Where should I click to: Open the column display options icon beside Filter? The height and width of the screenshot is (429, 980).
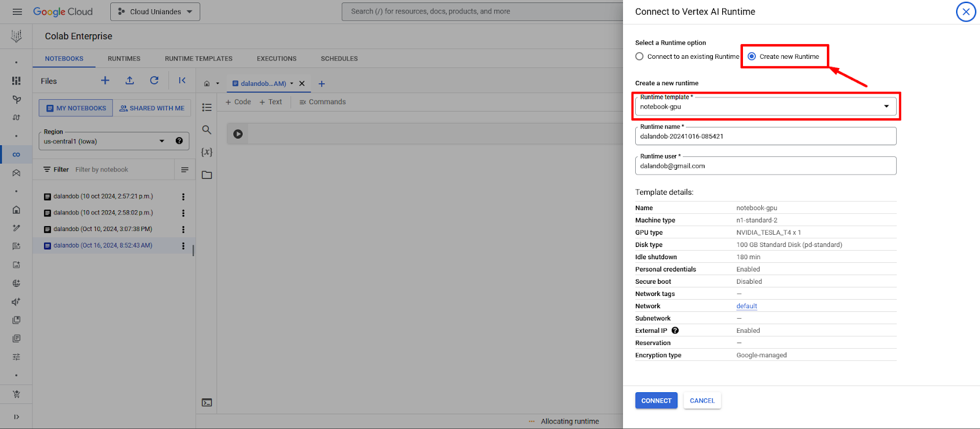coord(184,170)
